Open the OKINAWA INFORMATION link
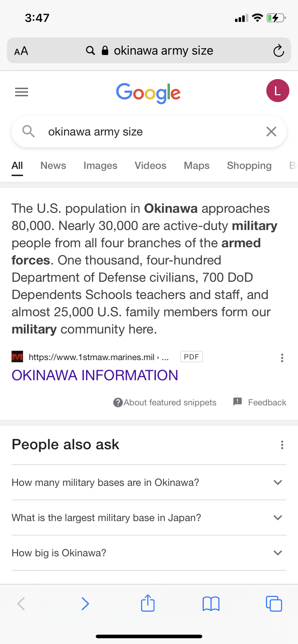Viewport: 298px width, 644px height. click(x=95, y=375)
